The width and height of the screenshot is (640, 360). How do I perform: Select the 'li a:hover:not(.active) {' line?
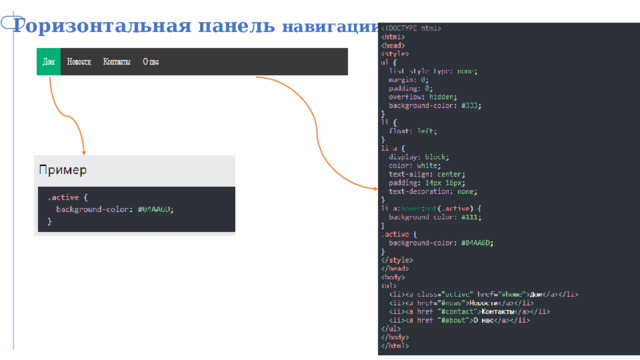431,209
